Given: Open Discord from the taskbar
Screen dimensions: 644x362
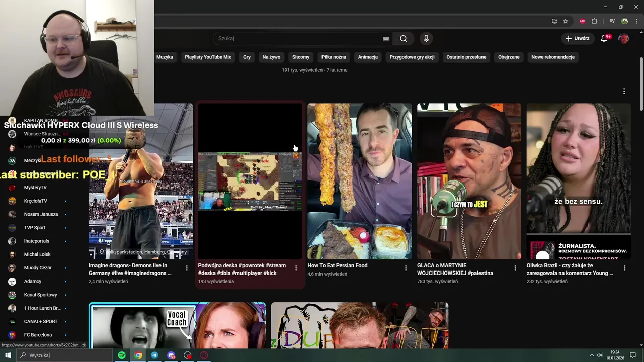Looking at the screenshot, I should (x=171, y=355).
